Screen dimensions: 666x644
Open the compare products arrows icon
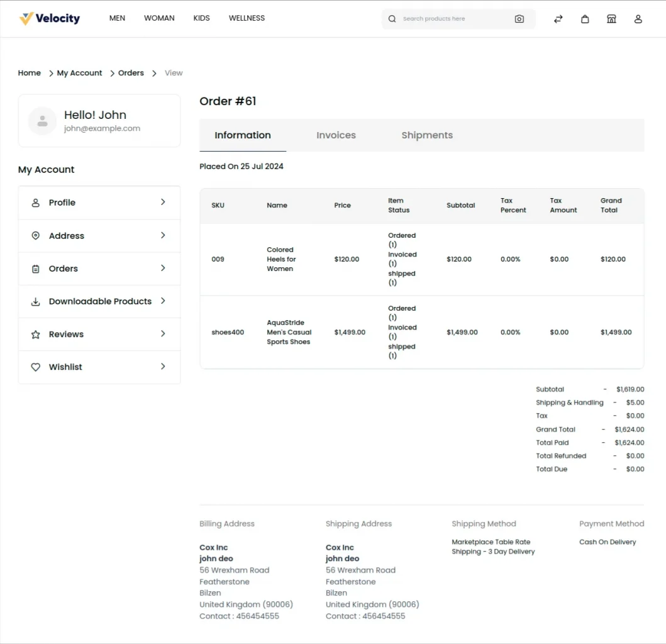(x=558, y=19)
